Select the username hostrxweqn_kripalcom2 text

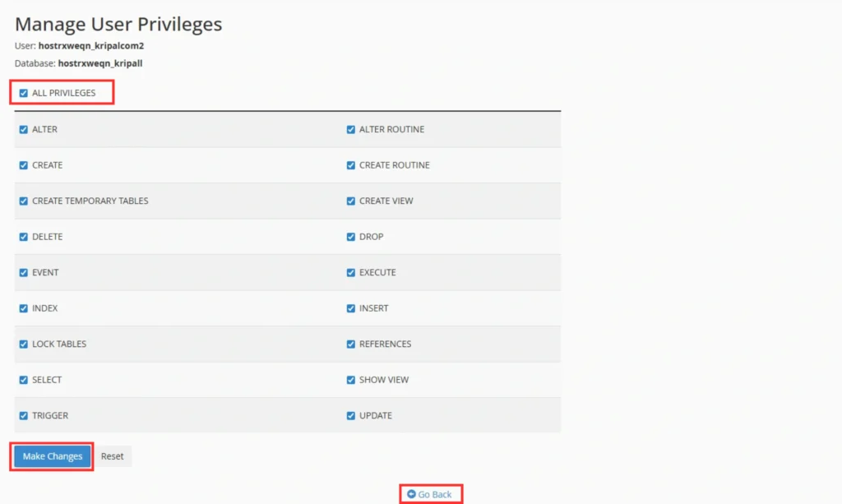[x=91, y=45]
